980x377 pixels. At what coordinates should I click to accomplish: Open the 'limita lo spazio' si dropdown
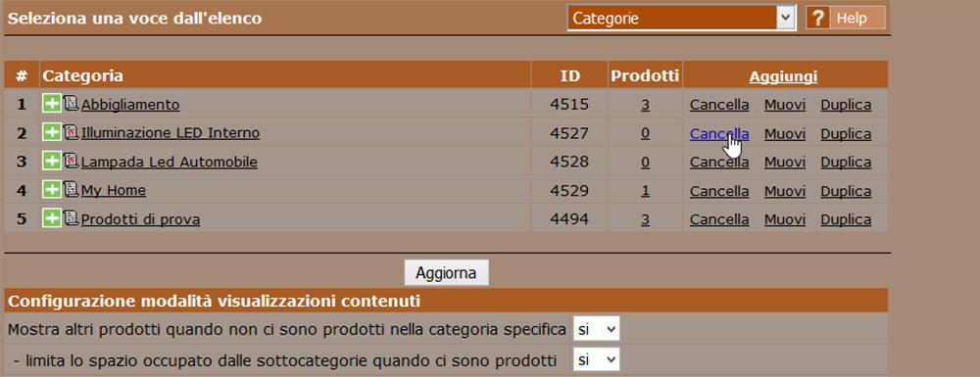click(x=596, y=359)
